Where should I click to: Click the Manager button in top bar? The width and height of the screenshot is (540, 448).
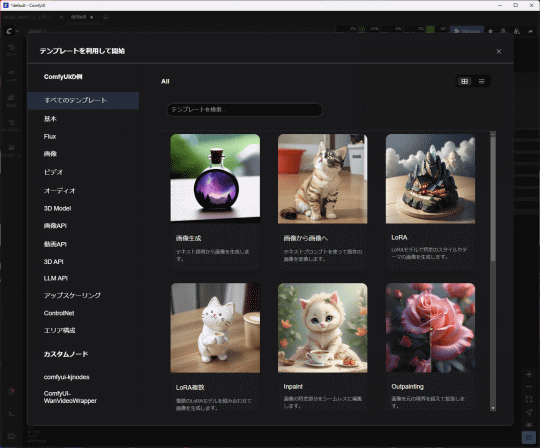tap(467, 31)
